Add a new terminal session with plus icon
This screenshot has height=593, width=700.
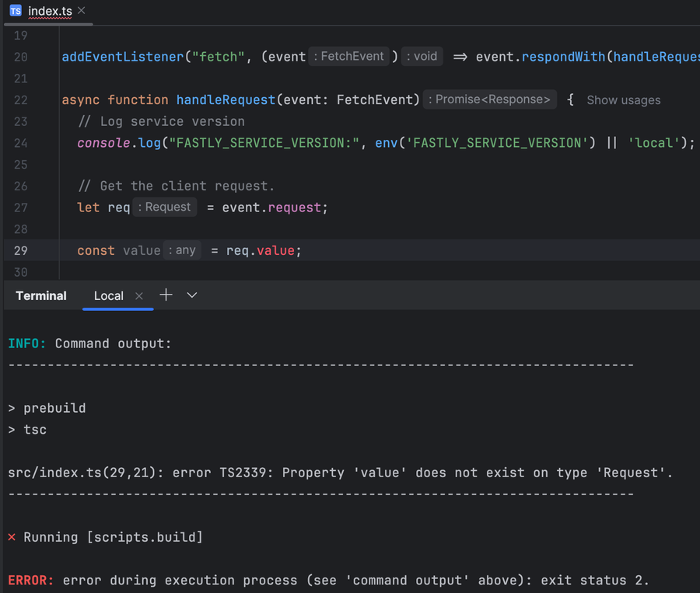166,295
